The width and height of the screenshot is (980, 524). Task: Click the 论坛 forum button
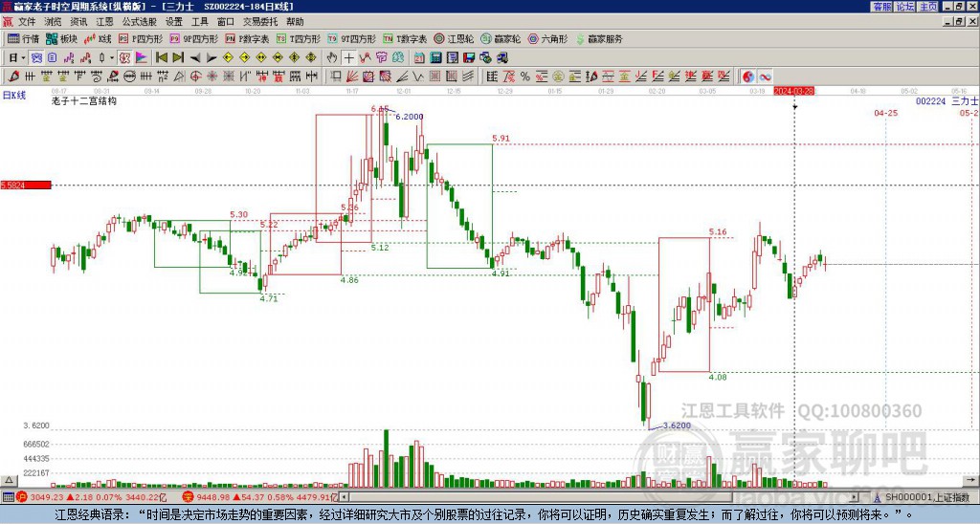click(x=905, y=7)
